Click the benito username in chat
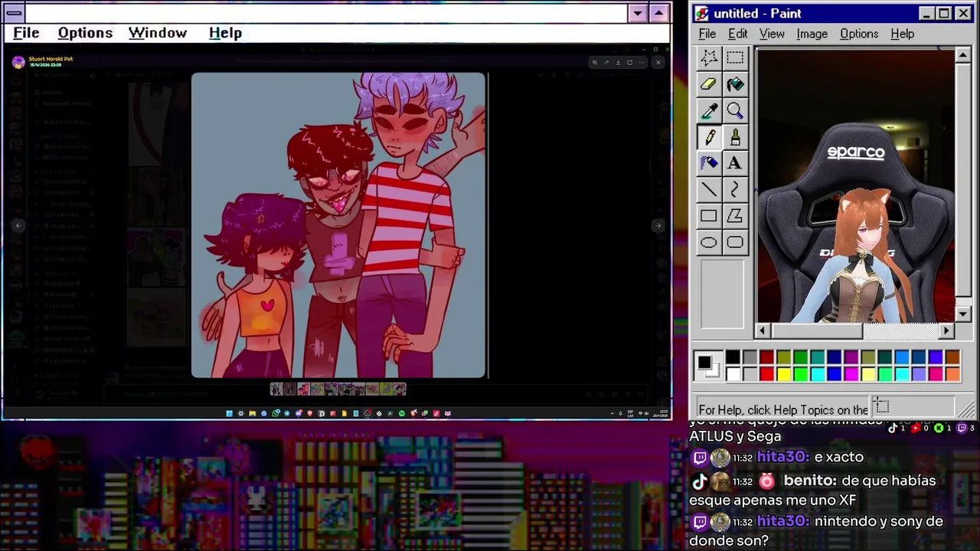 click(810, 481)
